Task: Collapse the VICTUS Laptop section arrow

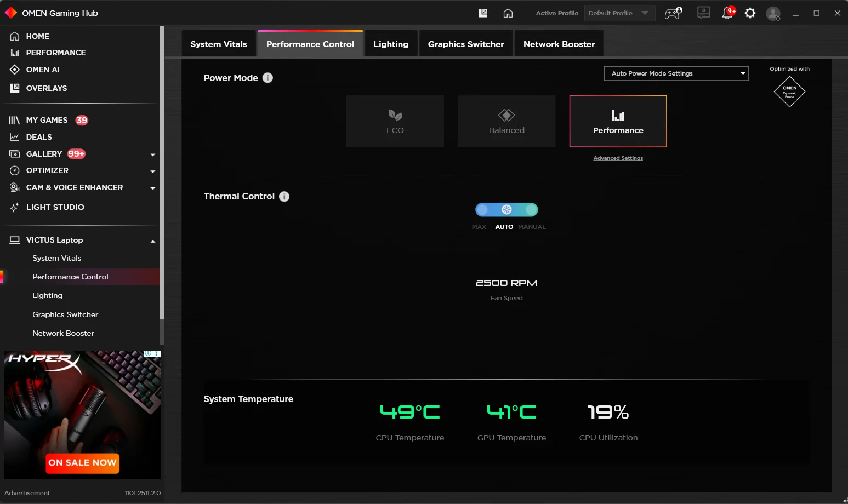Action: pos(153,240)
